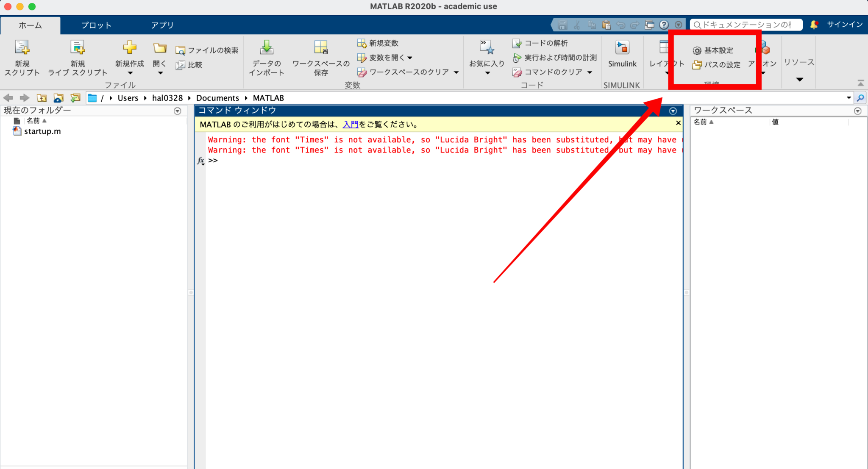868x469 pixels.
Task: Expand Clear Workspace dropdown arrow
Action: 456,72
